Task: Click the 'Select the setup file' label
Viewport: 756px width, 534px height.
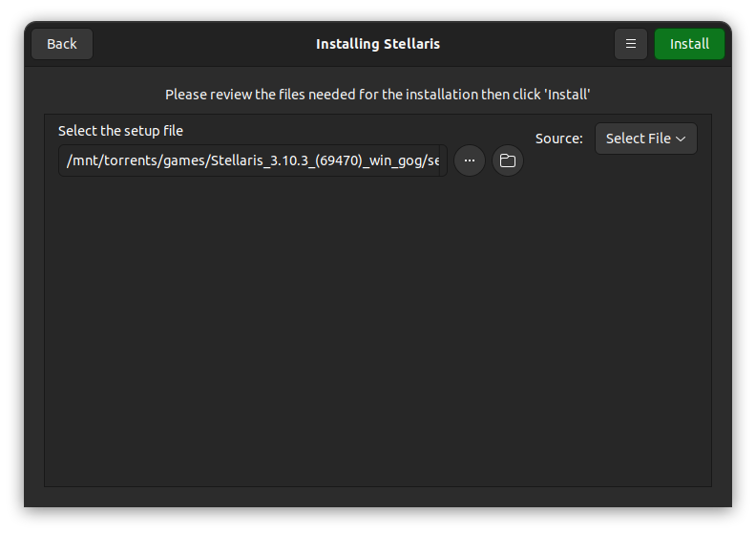Action: [x=120, y=131]
